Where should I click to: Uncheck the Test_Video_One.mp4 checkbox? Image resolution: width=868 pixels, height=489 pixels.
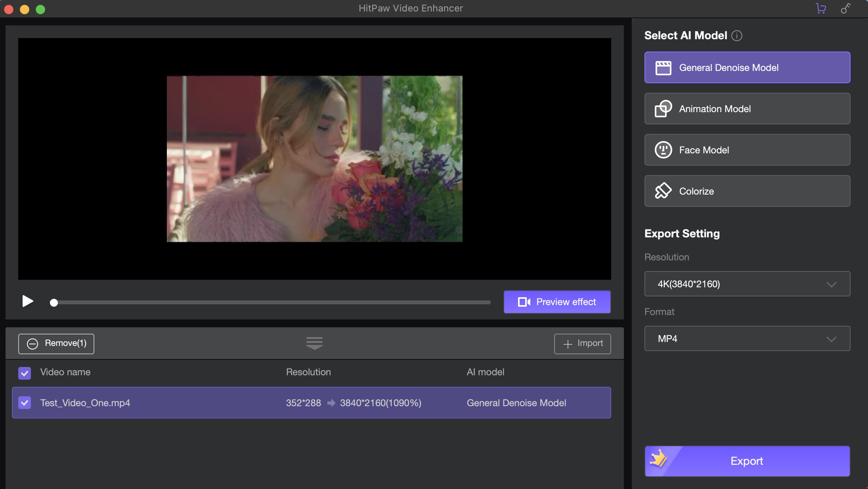pyautogui.click(x=25, y=403)
